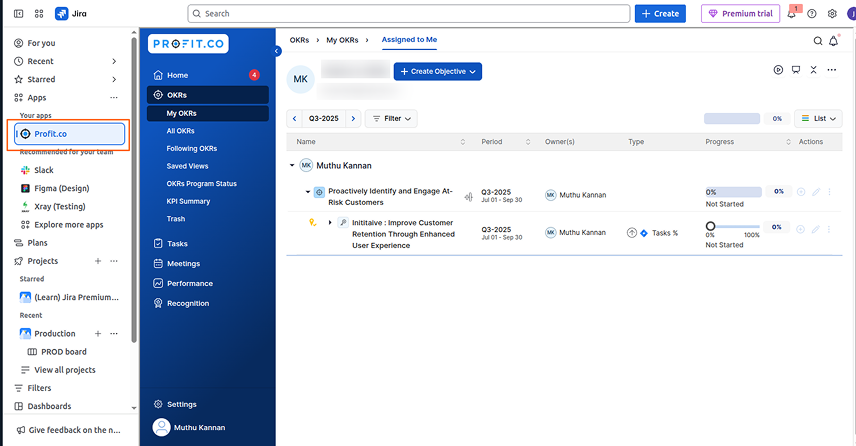Click View all projects link
This screenshot has width=856, height=446.
tap(64, 370)
